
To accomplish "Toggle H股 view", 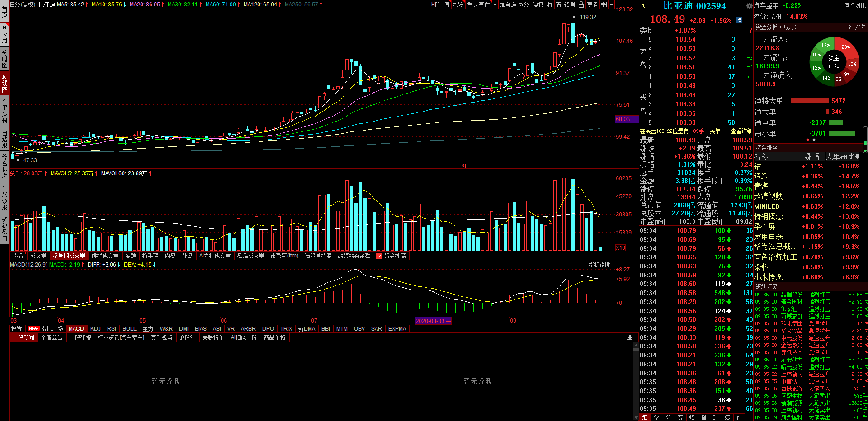I will point(435,5).
